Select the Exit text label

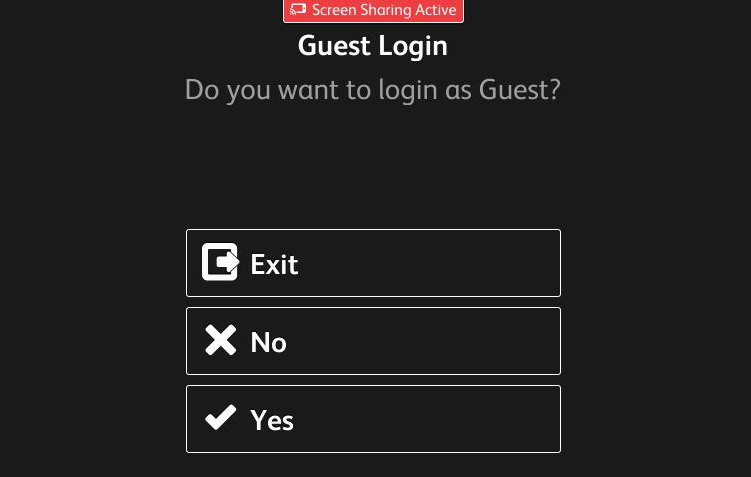[274, 264]
